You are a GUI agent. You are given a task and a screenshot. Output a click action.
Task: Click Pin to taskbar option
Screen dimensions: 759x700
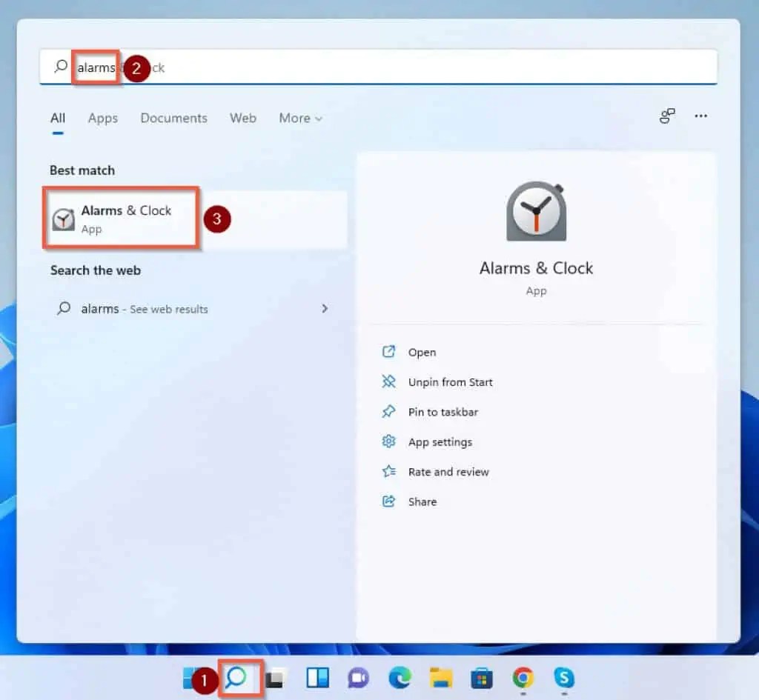tap(443, 412)
